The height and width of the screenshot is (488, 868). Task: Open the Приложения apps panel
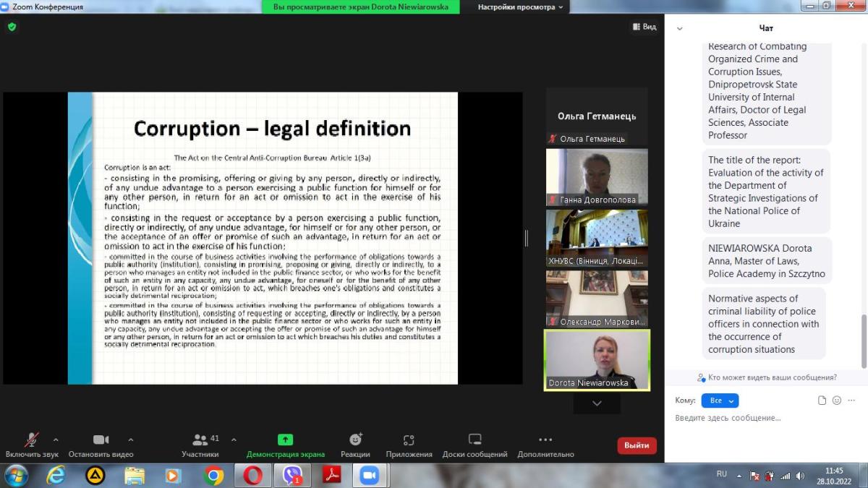(x=409, y=440)
